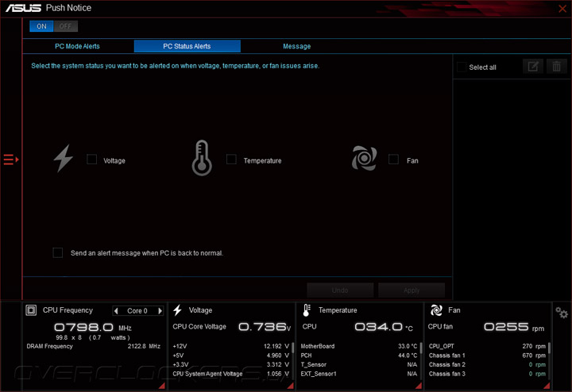The height and width of the screenshot is (392, 572).
Task: Close the Push Notice window
Action: (x=562, y=9)
